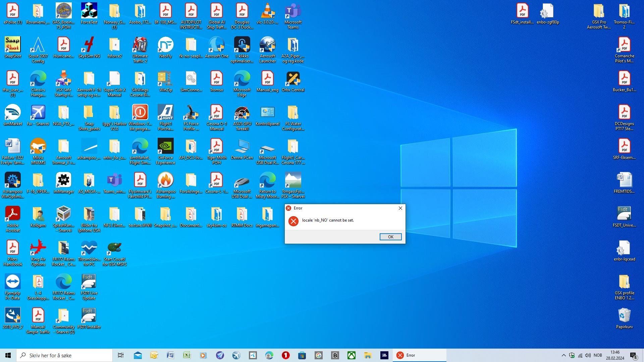
Task: Click OK in the Error dialog
Action: click(x=390, y=237)
